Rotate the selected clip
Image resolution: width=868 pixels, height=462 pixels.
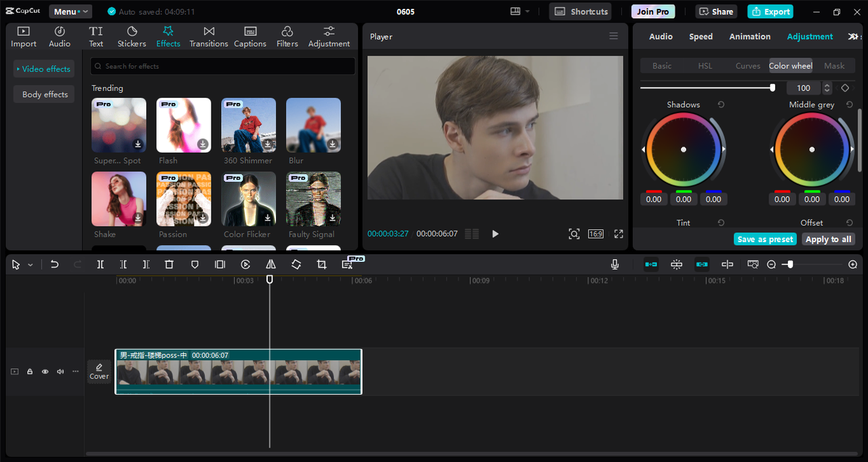point(296,265)
